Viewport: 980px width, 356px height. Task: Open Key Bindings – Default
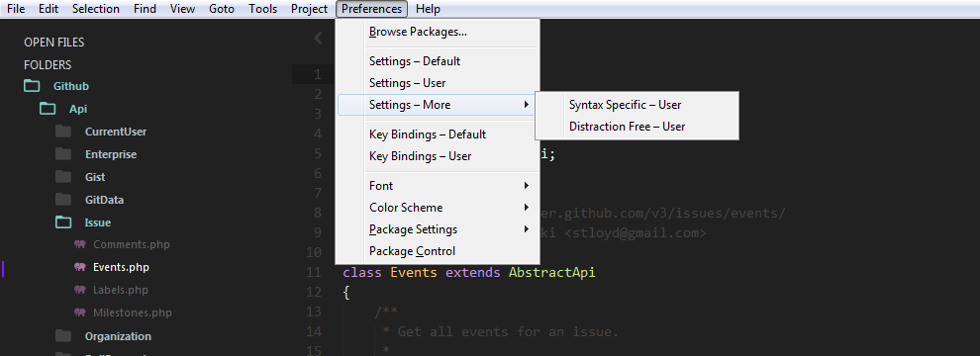pos(438,134)
